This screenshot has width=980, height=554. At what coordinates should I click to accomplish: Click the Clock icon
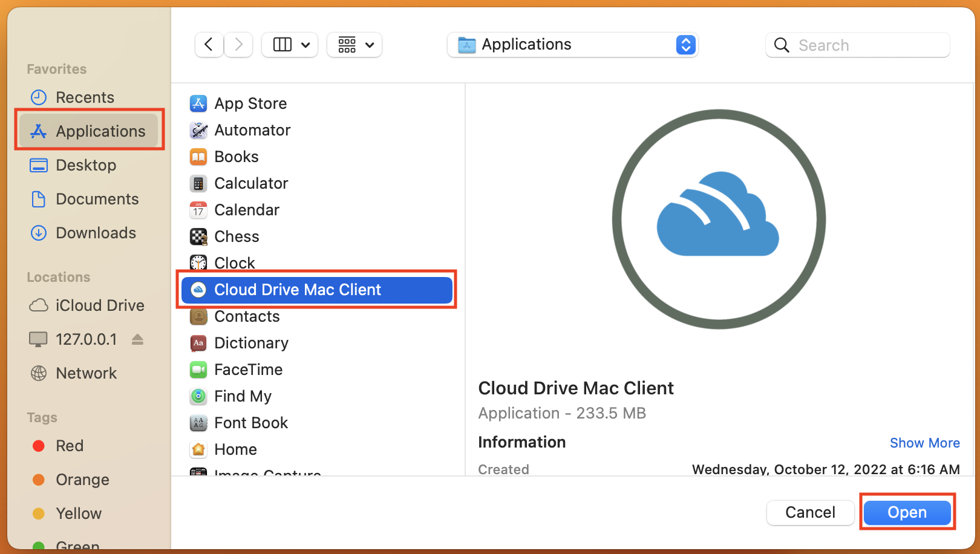[198, 263]
